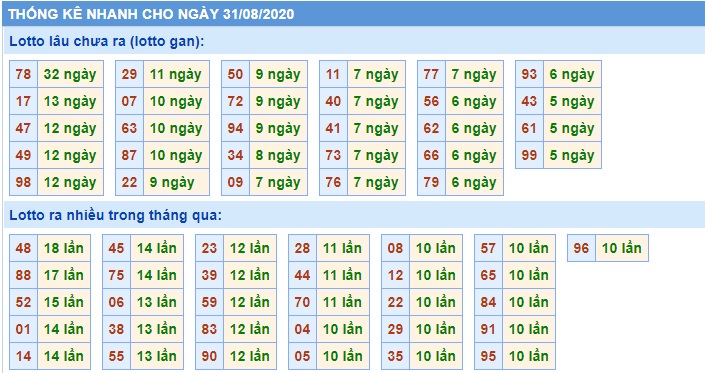Click the '32 ngày' cell

point(71,74)
